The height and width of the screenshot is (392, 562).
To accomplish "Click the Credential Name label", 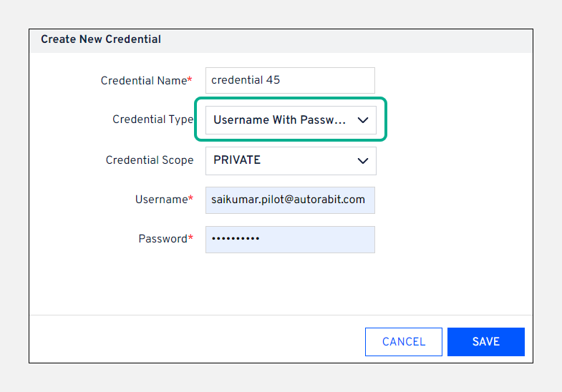I will tap(143, 81).
